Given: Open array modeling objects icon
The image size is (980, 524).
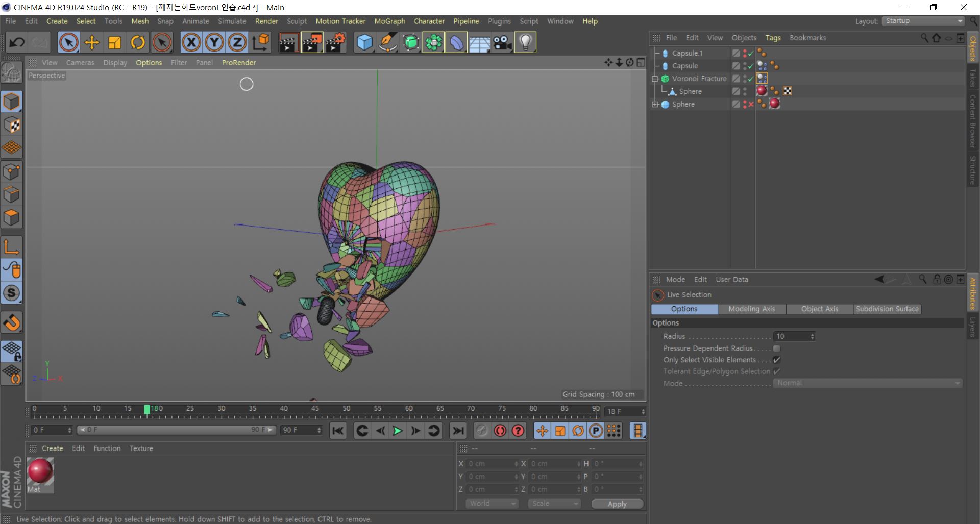Looking at the screenshot, I should tap(433, 42).
